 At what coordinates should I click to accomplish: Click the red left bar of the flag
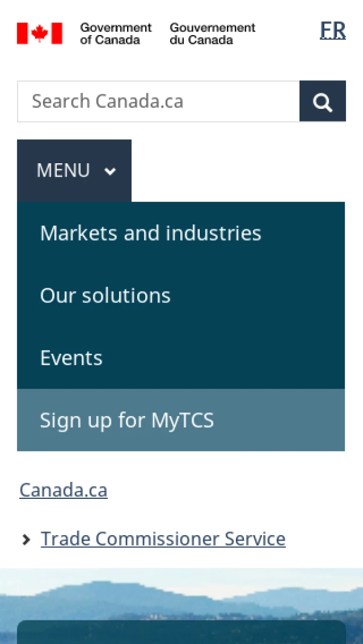pos(22,33)
